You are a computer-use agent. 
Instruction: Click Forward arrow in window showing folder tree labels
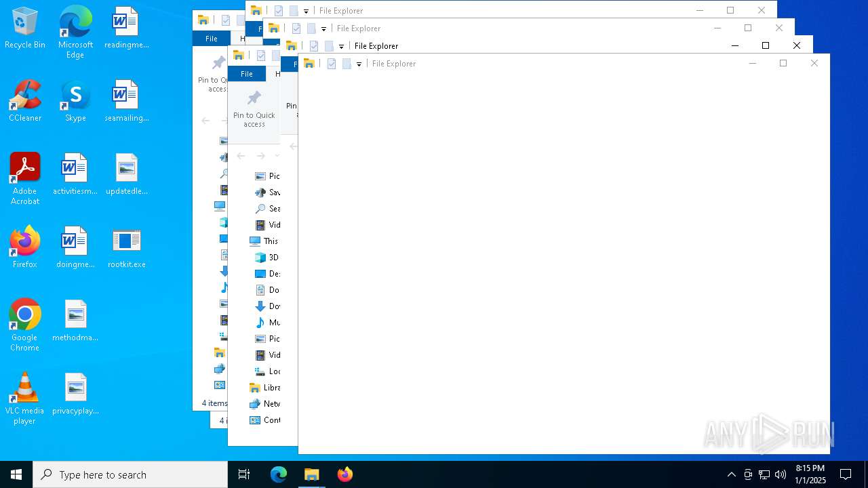(x=260, y=156)
